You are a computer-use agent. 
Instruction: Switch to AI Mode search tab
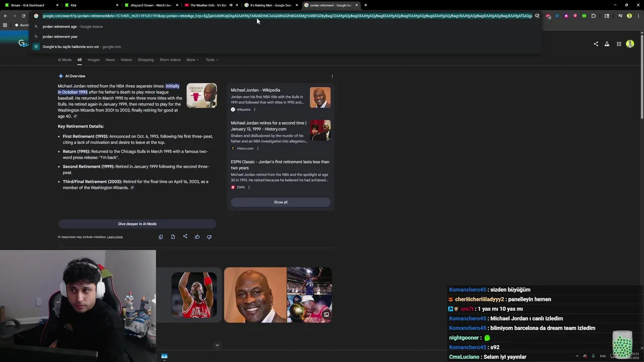(x=64, y=60)
